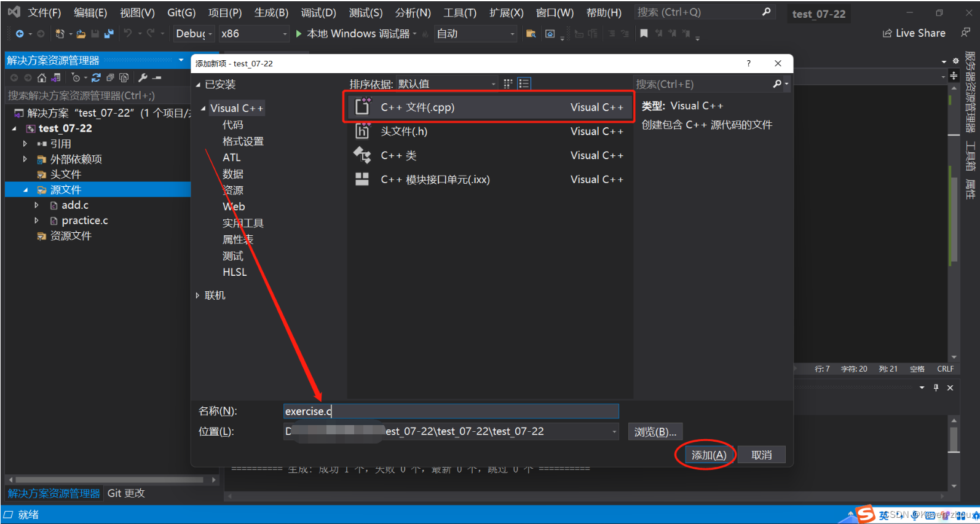
Task: Select the ATL category
Action: (x=232, y=157)
